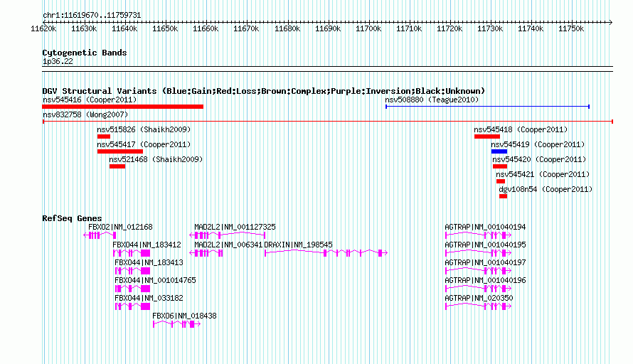
Task: Select the FBXO6 gene glyph
Action: [x=177, y=324]
